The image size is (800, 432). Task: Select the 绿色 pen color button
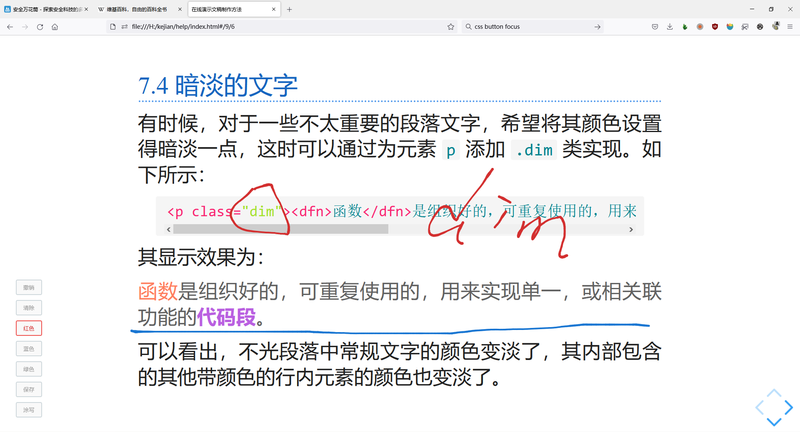[29, 369]
